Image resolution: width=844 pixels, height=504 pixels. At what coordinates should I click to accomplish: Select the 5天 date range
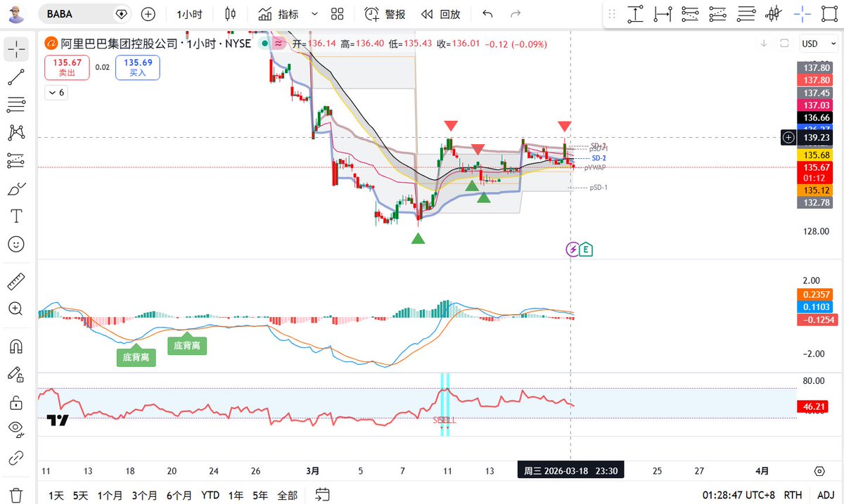81,496
